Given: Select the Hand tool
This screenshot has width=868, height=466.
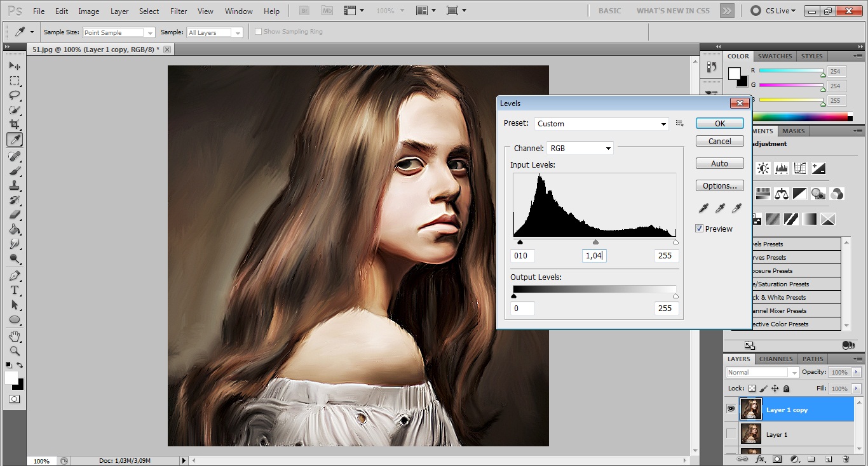Looking at the screenshot, I should (15, 336).
